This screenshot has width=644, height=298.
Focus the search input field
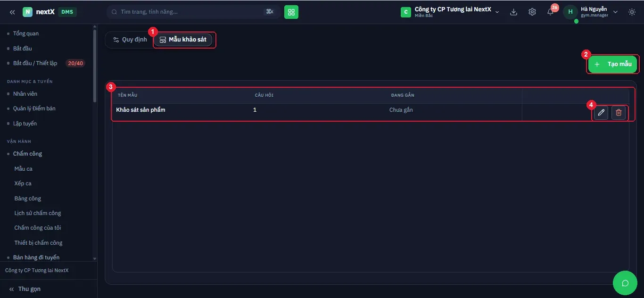(193, 12)
